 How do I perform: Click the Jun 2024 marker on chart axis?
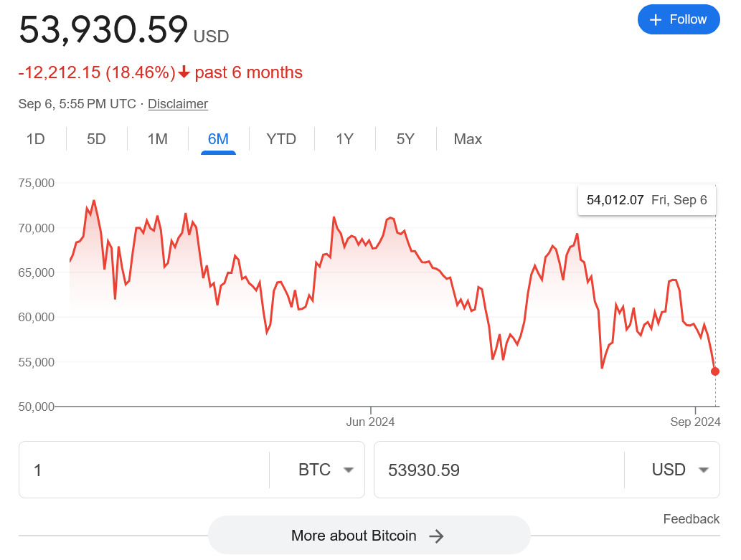coord(370,422)
